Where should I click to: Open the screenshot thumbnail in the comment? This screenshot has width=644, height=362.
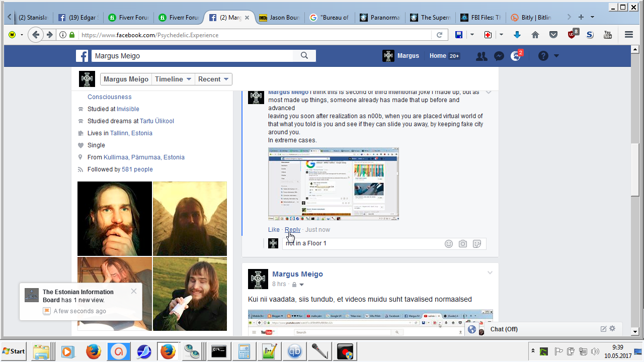tap(333, 184)
